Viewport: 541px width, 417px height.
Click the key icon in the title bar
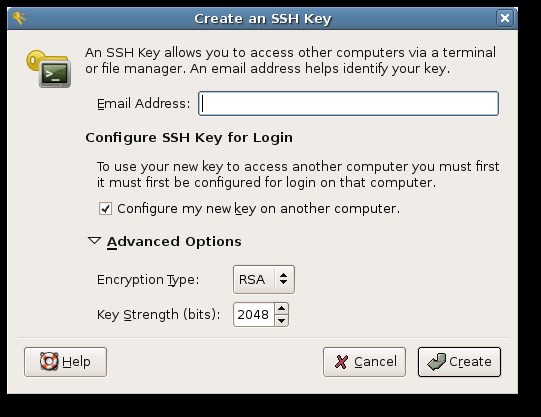coord(20,18)
